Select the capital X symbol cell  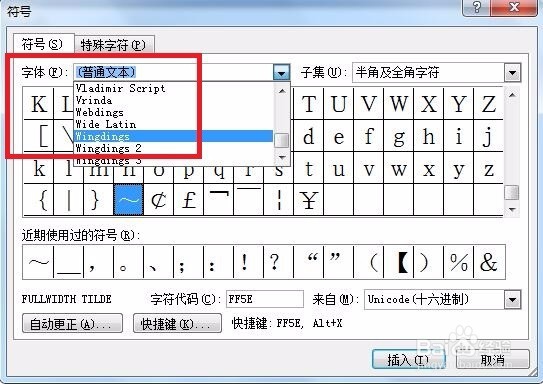(x=429, y=104)
